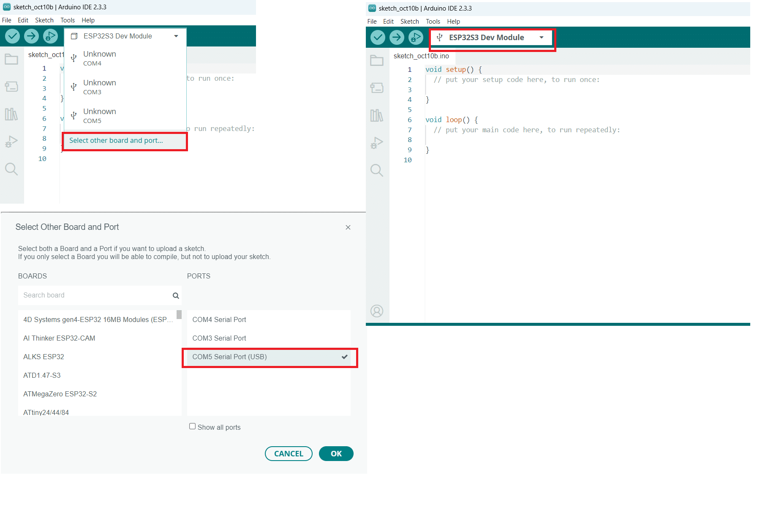Open Tools menu in left Arduino window
The height and width of the screenshot is (532, 757).
(x=68, y=20)
